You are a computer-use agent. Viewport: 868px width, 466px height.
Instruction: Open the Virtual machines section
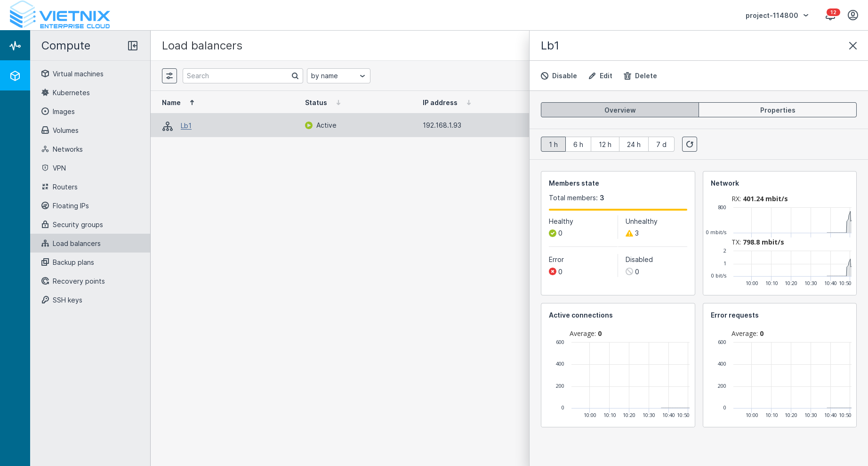(78, 74)
